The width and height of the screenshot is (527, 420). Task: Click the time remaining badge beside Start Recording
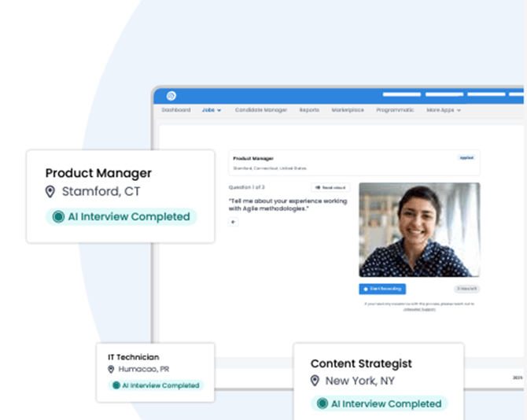(467, 289)
